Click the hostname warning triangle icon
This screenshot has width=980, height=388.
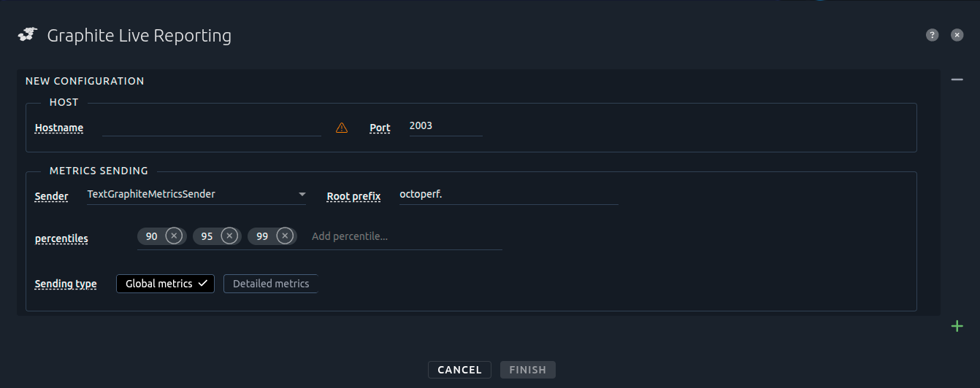(342, 128)
